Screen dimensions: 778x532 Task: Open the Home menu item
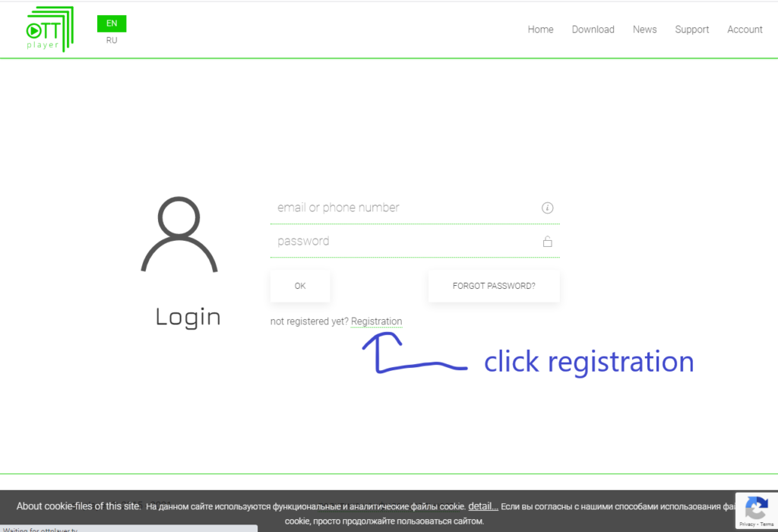click(x=540, y=30)
